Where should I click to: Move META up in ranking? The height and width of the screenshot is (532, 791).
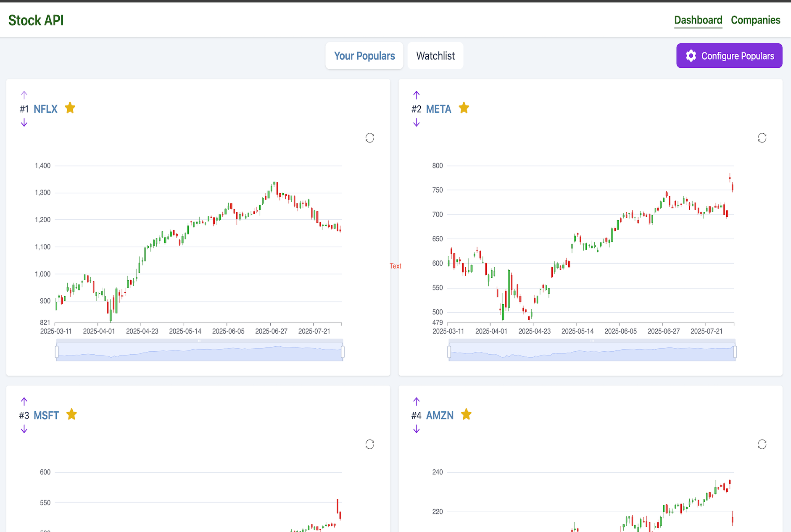pyautogui.click(x=417, y=95)
